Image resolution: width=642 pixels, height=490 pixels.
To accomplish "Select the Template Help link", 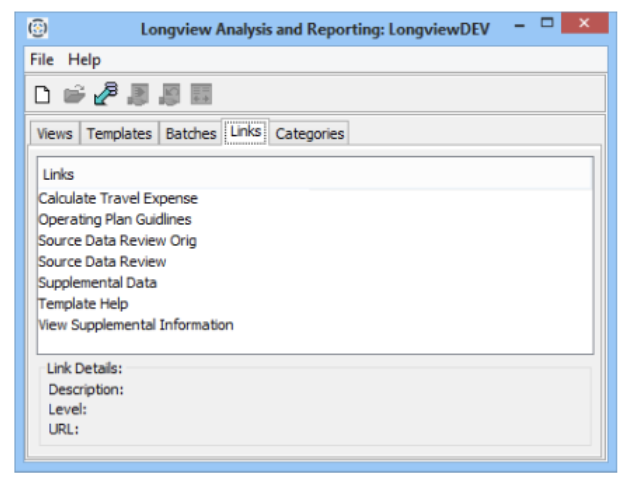I will (x=83, y=303).
